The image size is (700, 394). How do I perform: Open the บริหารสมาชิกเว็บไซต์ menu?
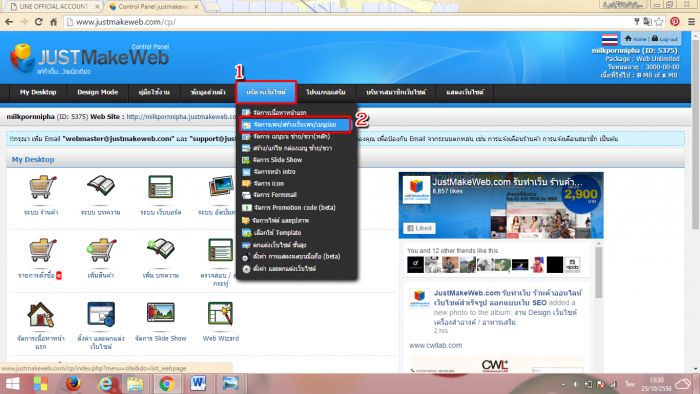tap(396, 92)
